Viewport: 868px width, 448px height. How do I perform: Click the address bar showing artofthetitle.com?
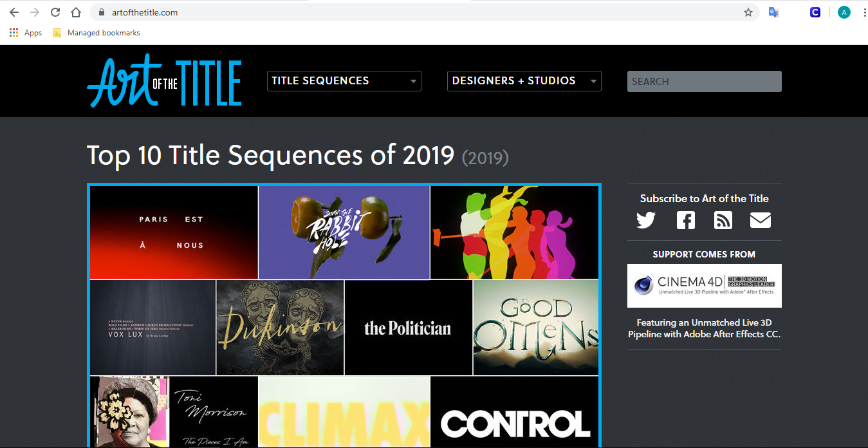click(x=425, y=12)
